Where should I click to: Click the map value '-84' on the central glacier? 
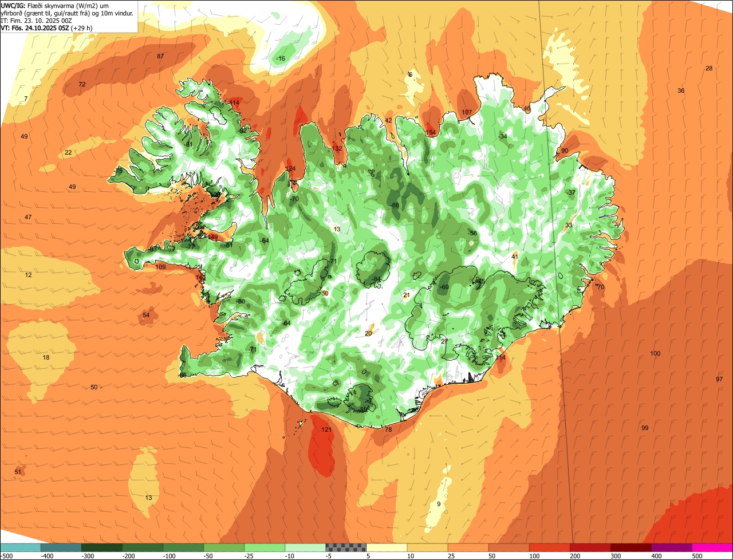(376, 279)
